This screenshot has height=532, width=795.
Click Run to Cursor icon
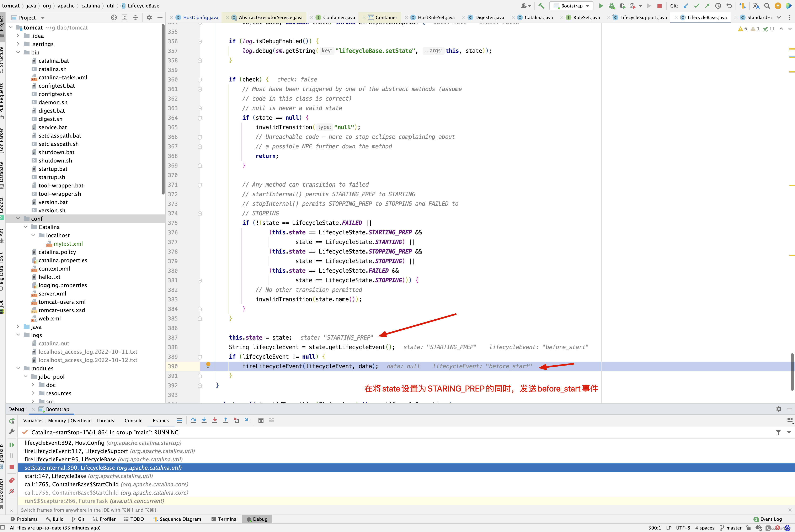coord(247,420)
